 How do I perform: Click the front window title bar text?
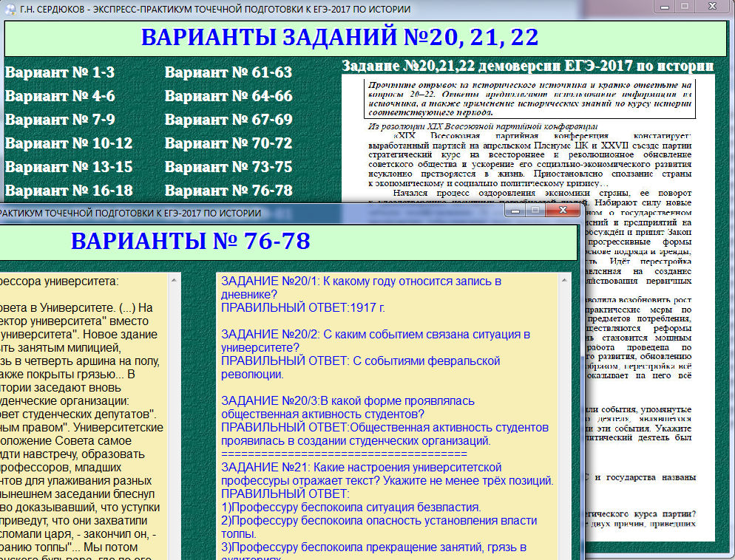click(x=130, y=213)
